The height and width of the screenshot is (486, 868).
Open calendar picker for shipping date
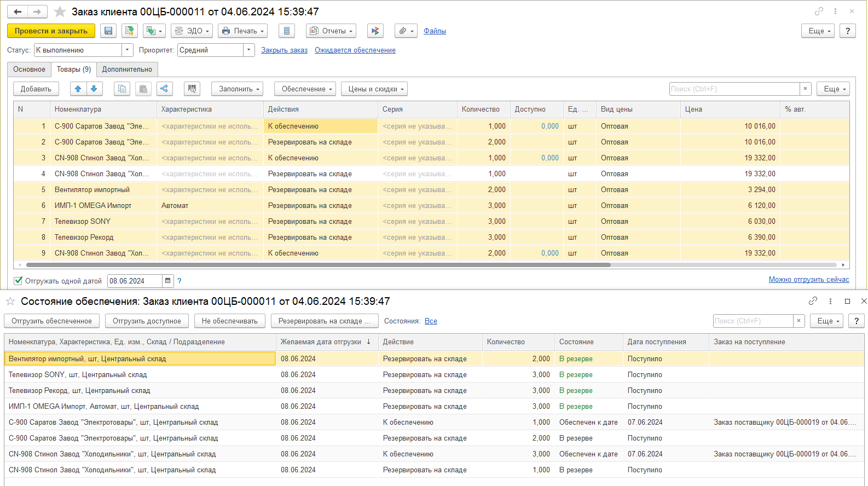coord(168,281)
